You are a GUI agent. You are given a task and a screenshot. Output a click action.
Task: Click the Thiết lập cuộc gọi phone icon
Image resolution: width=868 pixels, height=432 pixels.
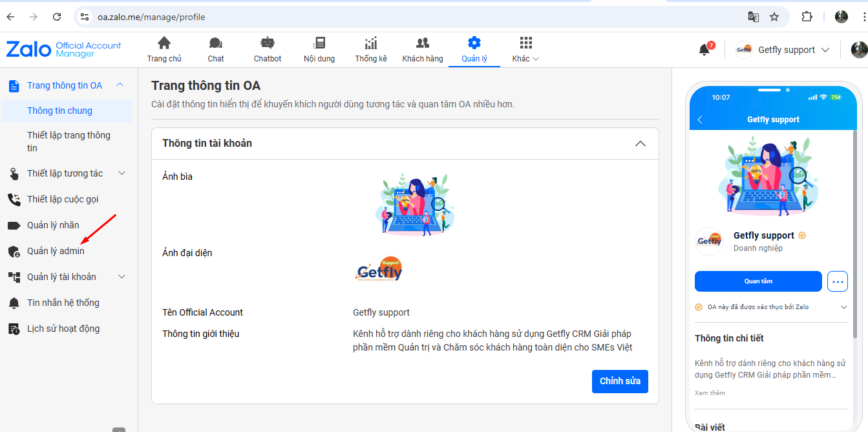click(14, 199)
